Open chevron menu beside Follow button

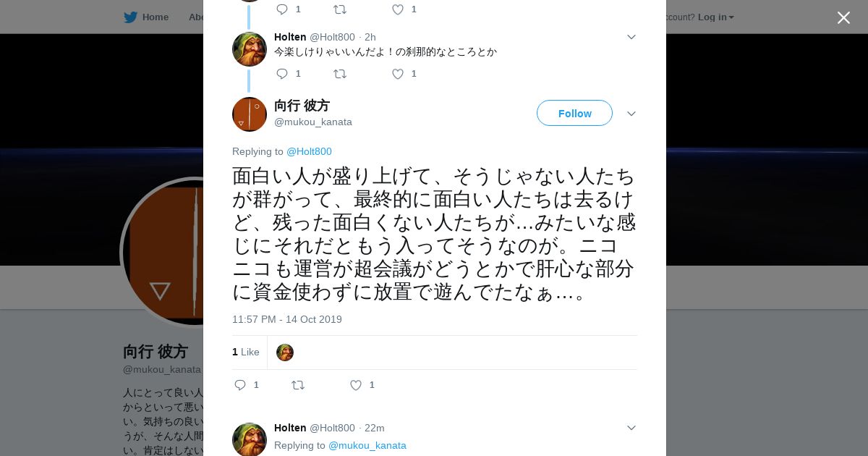pos(631,114)
